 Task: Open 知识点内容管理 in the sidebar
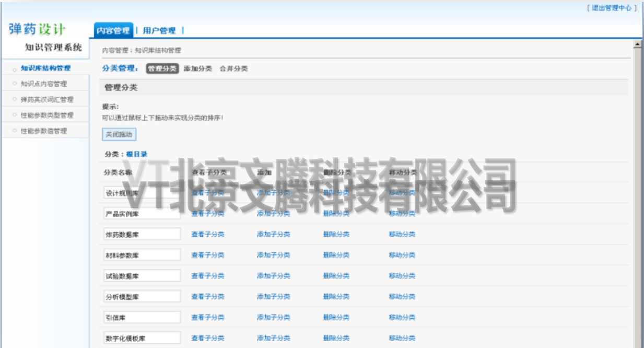tap(43, 84)
